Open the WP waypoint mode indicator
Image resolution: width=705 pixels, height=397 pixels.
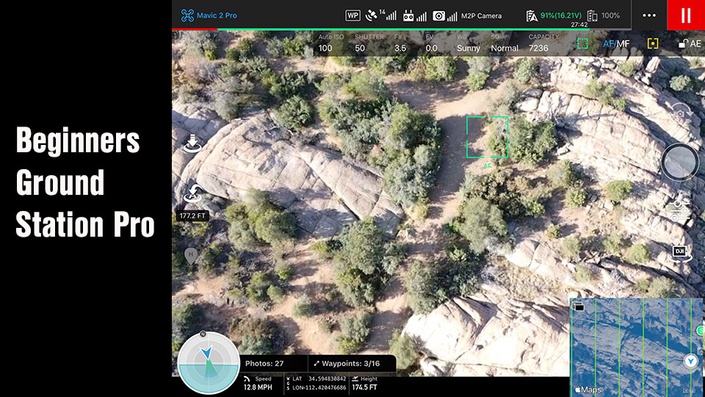pos(352,16)
